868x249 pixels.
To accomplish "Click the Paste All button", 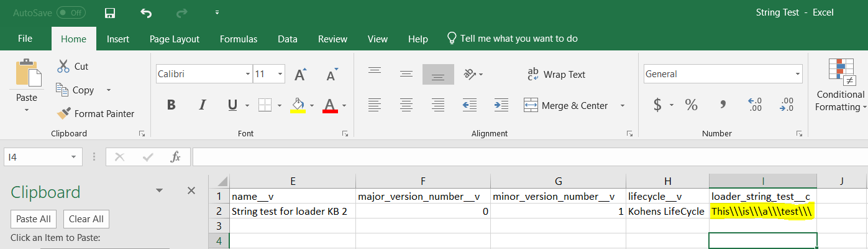I will tap(34, 218).
